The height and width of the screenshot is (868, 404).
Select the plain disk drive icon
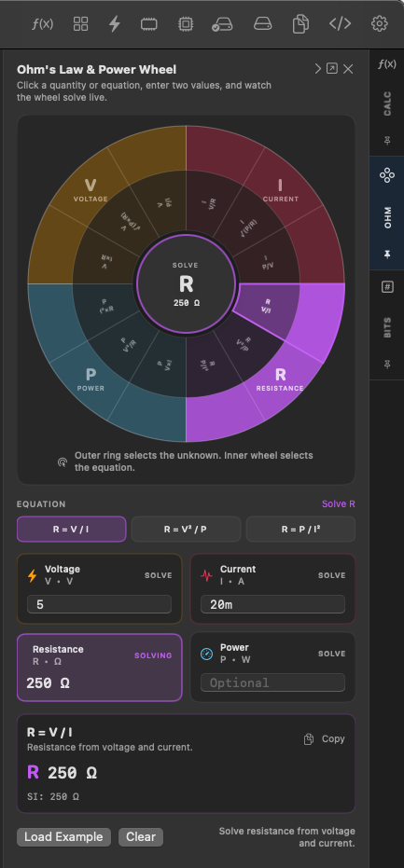(x=263, y=24)
